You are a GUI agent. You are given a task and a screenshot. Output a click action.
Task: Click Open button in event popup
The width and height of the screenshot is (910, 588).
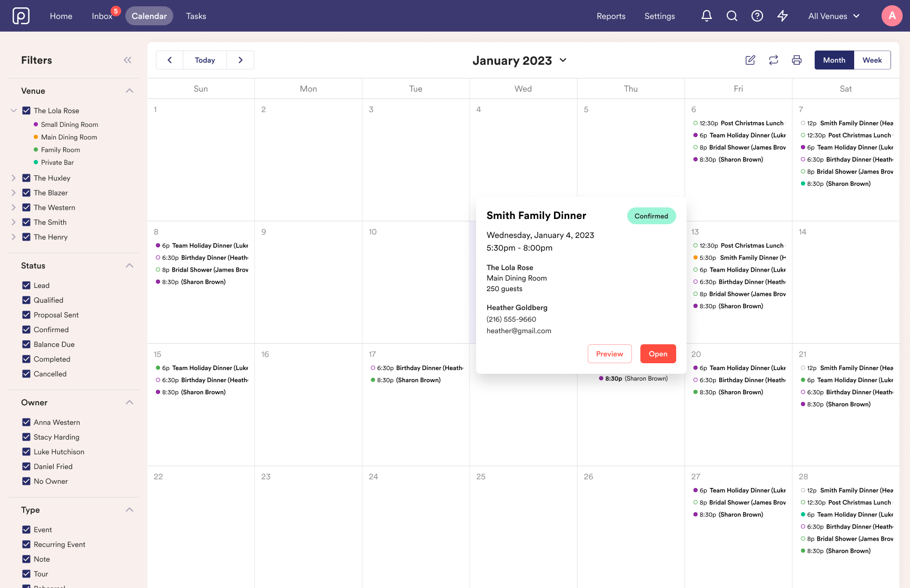point(658,354)
